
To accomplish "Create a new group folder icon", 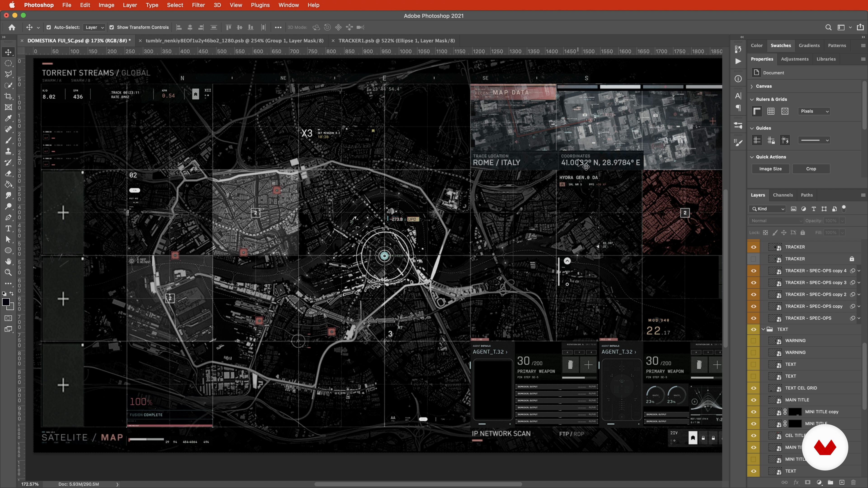I will click(830, 482).
